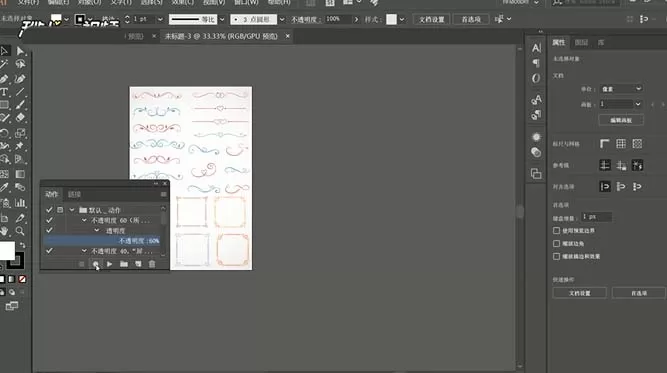The height and width of the screenshot is (373, 667).
Task: Select the Magic Wand tool
Action: [4, 64]
